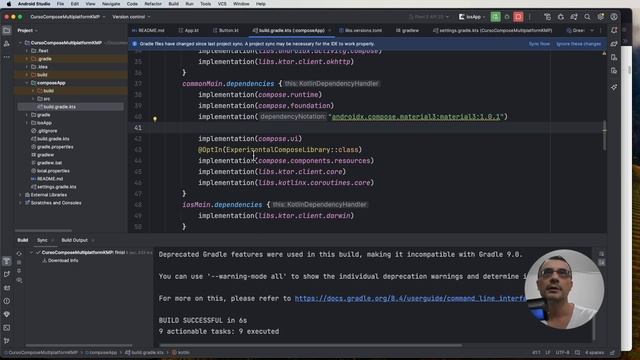Click the material3 dependency string on line 40
The width and height of the screenshot is (640, 360).
(416, 117)
